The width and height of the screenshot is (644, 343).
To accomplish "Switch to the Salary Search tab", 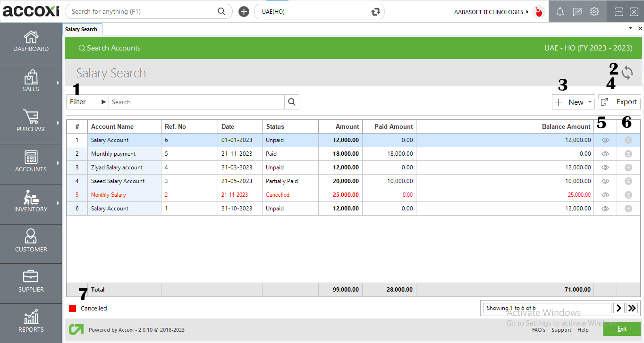I will click(x=82, y=29).
